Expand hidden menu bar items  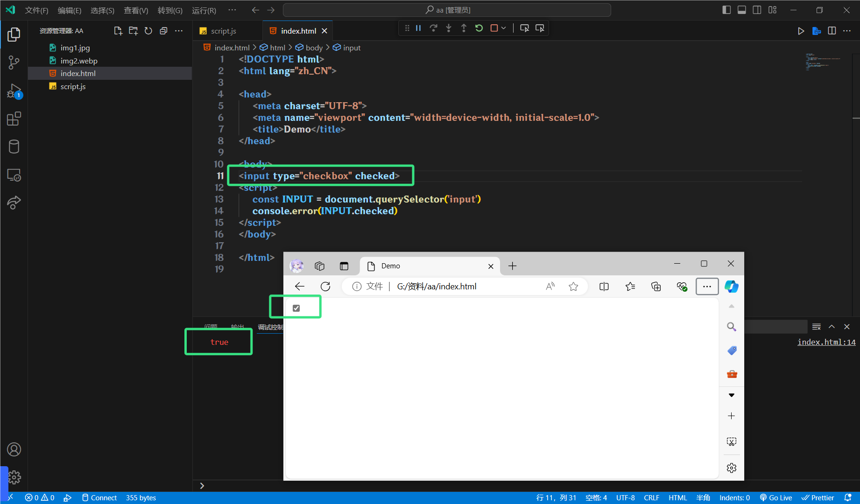232,10
